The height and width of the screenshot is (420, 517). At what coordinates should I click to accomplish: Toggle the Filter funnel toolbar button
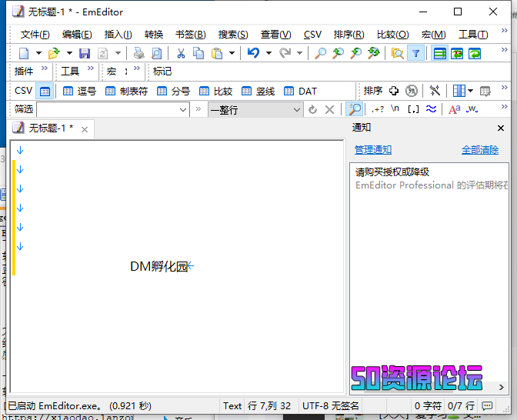point(415,53)
